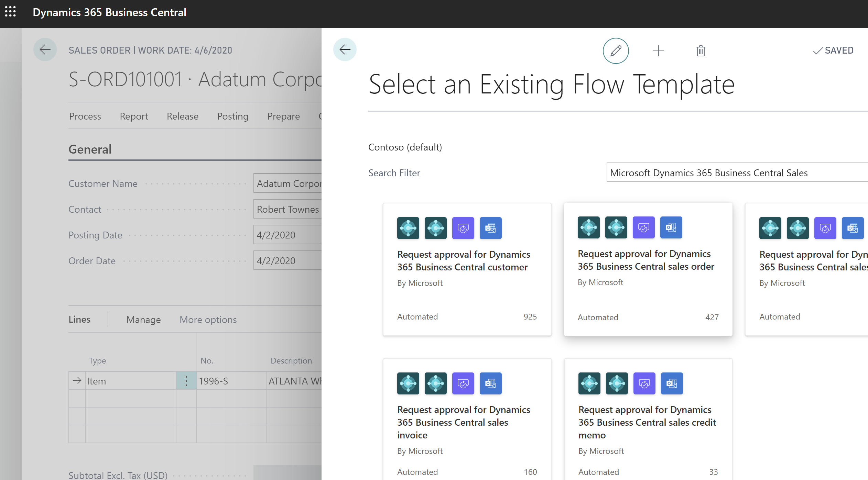Select the sales credit memo approval template

(x=647, y=422)
